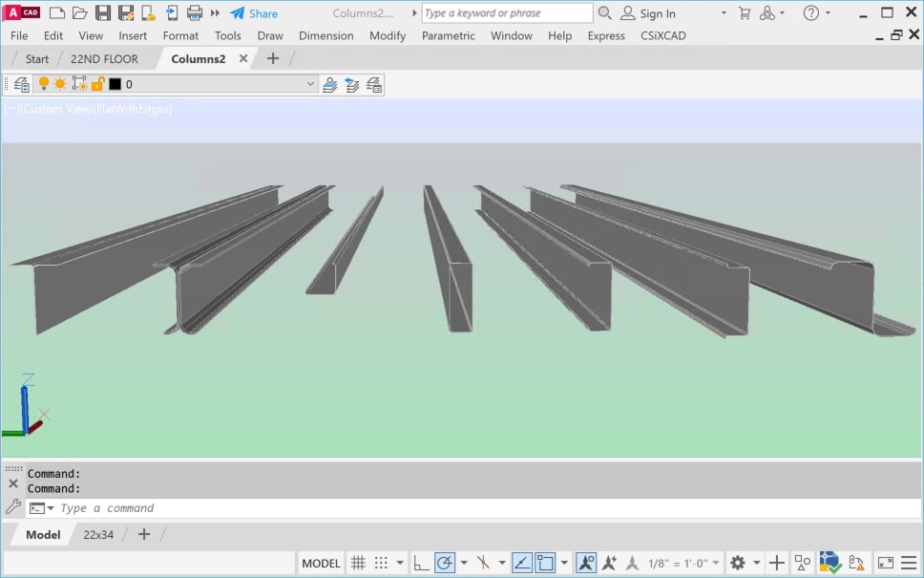Click the black color swatch of layer 0
This screenshot has height=578, width=924.
(x=115, y=84)
